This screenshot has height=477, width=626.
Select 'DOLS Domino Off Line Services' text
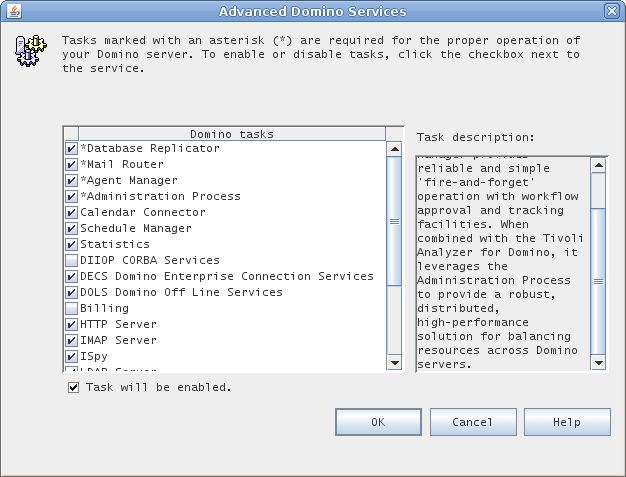(182, 292)
